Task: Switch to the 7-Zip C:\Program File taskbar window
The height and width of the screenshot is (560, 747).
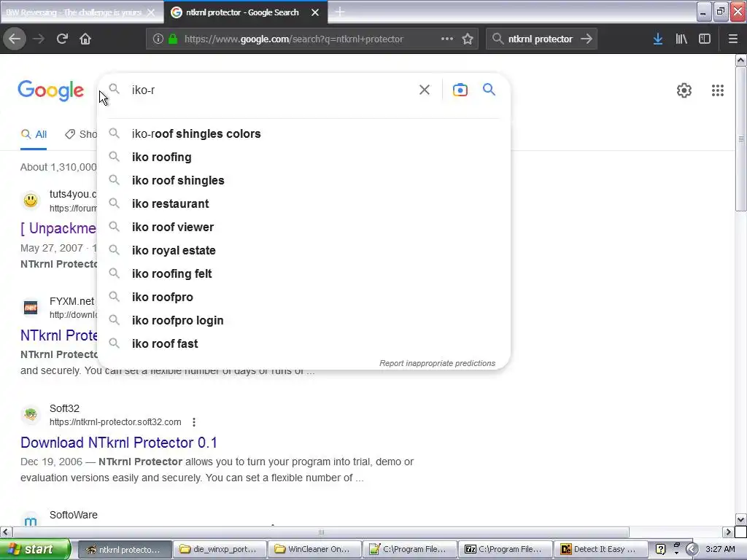Action: pyautogui.click(x=505, y=549)
